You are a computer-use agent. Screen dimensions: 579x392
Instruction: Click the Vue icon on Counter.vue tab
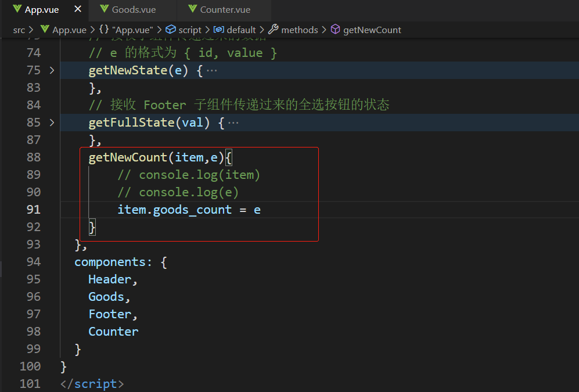192,9
